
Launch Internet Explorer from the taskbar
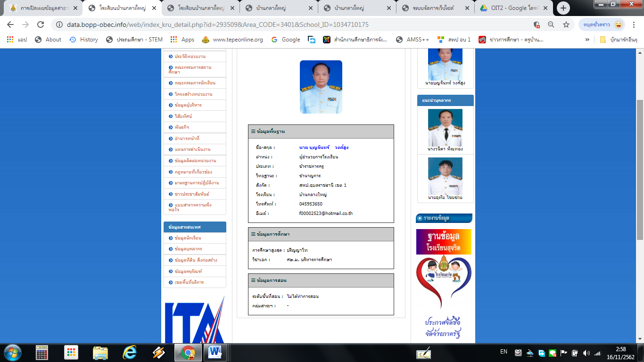[130, 352]
